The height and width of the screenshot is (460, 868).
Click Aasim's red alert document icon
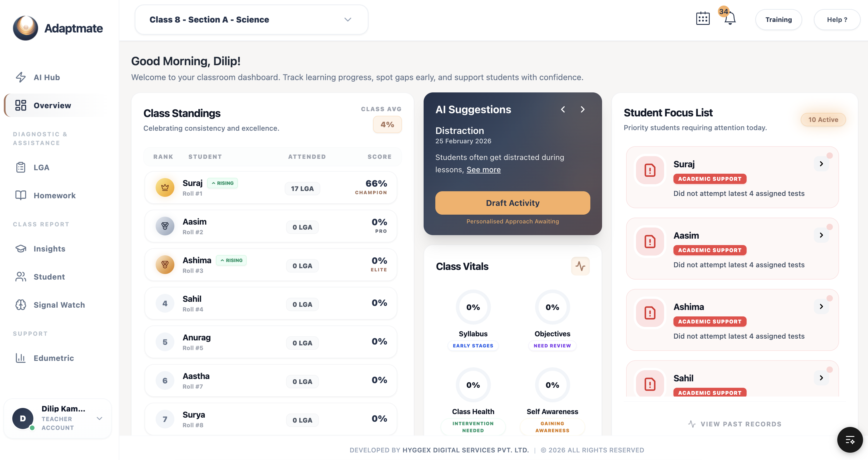[x=650, y=242]
